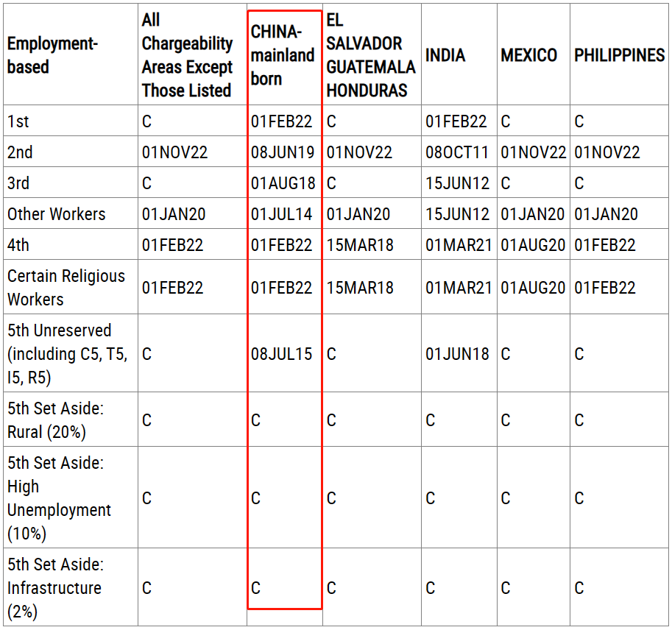Select the All Chargeability Areas header cell
The image size is (672, 630).
187,55
